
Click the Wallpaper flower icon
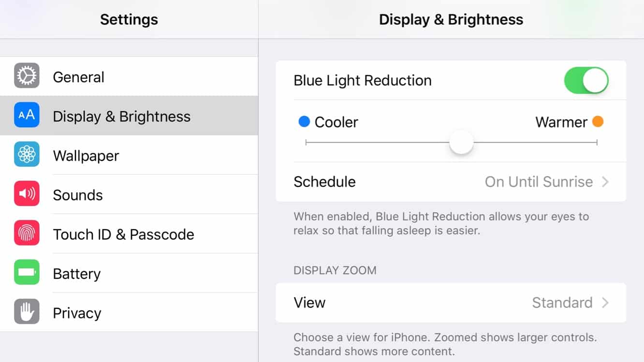[x=27, y=155]
